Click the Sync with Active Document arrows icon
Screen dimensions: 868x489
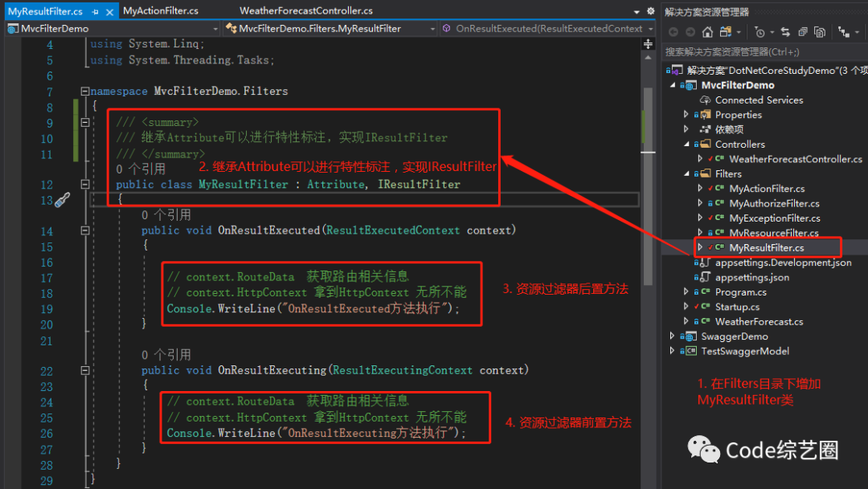785,32
